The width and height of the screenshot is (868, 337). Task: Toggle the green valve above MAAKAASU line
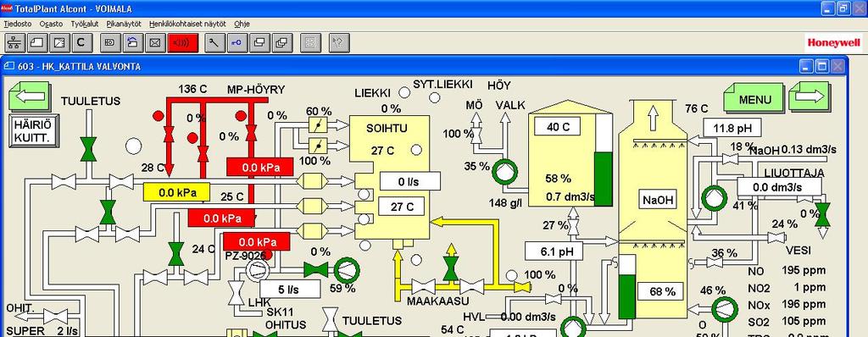pyautogui.click(x=451, y=268)
